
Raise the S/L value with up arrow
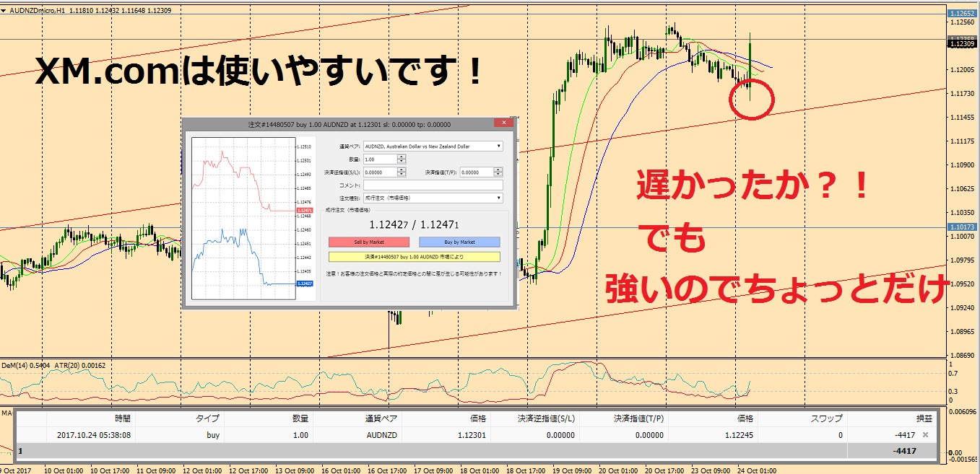pos(401,170)
